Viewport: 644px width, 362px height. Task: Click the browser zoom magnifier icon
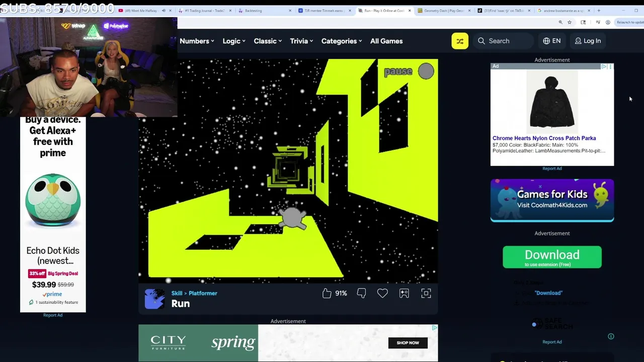[560, 22]
